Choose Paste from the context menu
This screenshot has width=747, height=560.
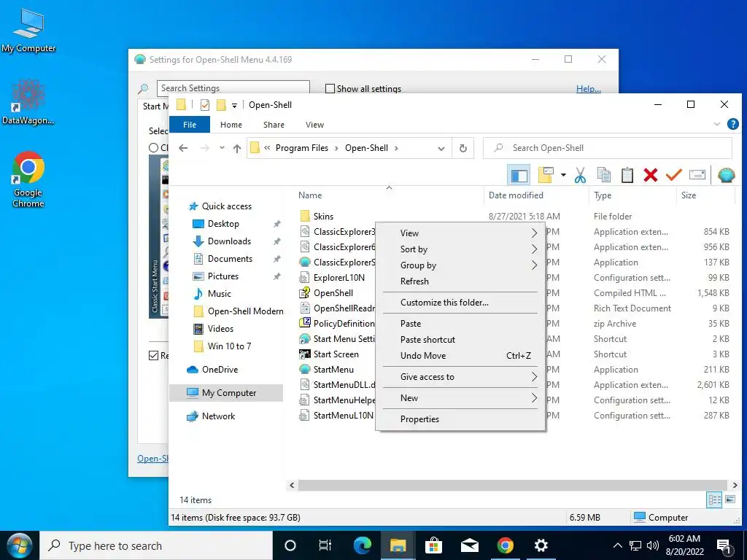[460, 324]
